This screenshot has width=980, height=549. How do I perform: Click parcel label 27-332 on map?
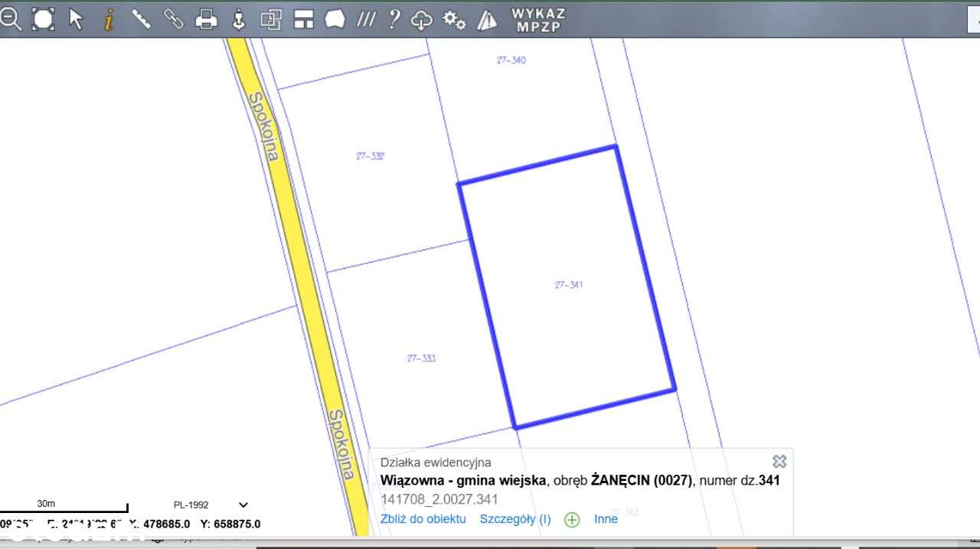[370, 156]
